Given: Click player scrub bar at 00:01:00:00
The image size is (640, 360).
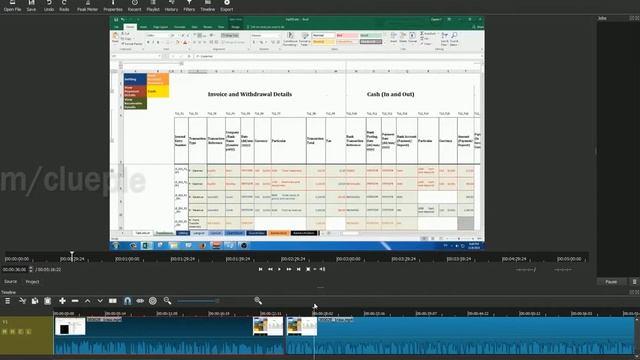Looking at the screenshot, I should [127, 259].
